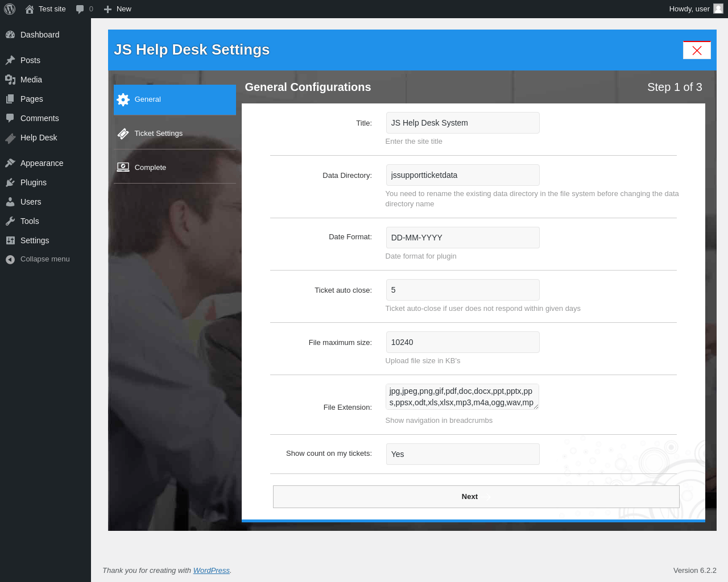728x582 pixels.
Task: Focus the Title input field
Action: click(462, 123)
